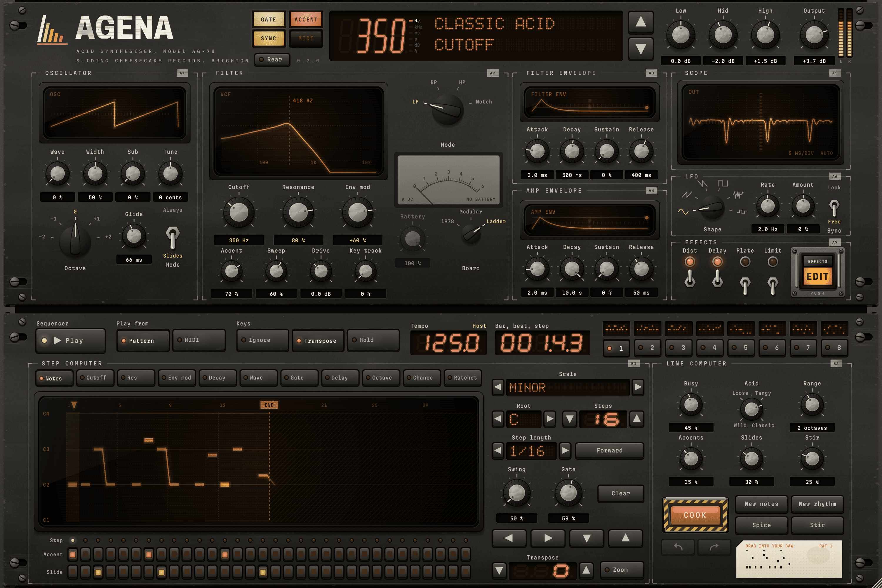This screenshot has height=588, width=882.
Task: Switch to the Chance step tab
Action: pos(422,377)
